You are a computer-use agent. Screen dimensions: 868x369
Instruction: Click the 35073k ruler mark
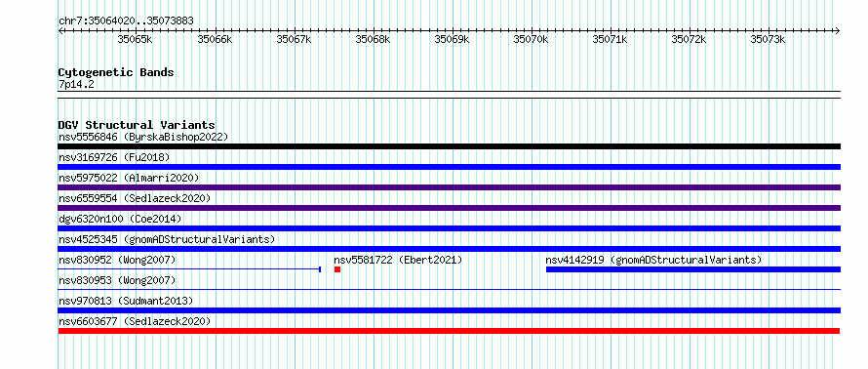tap(768, 40)
